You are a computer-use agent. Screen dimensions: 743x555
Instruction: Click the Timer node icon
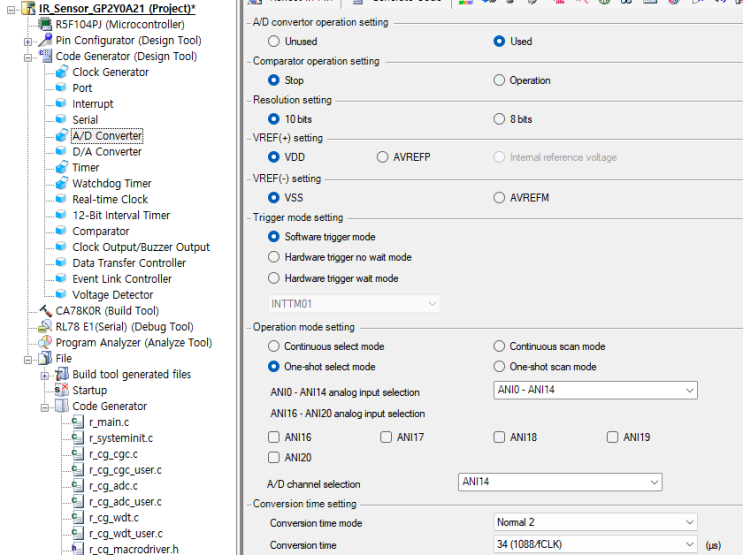click(62, 167)
